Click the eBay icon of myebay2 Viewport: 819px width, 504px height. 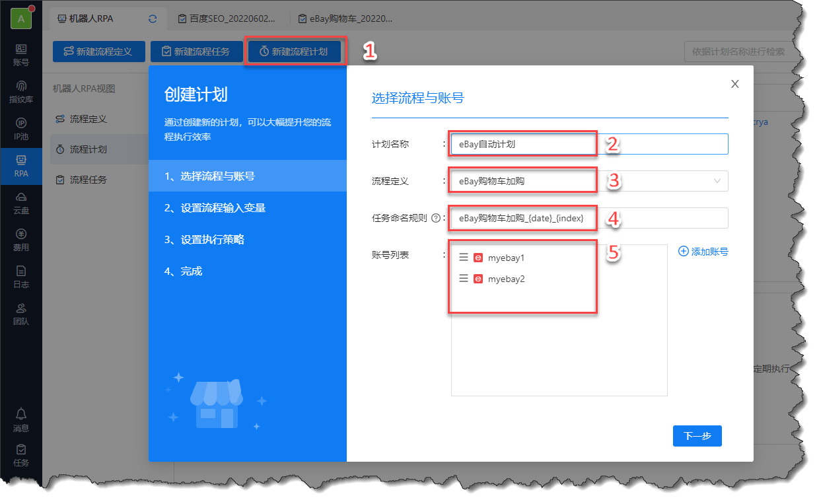coord(478,279)
